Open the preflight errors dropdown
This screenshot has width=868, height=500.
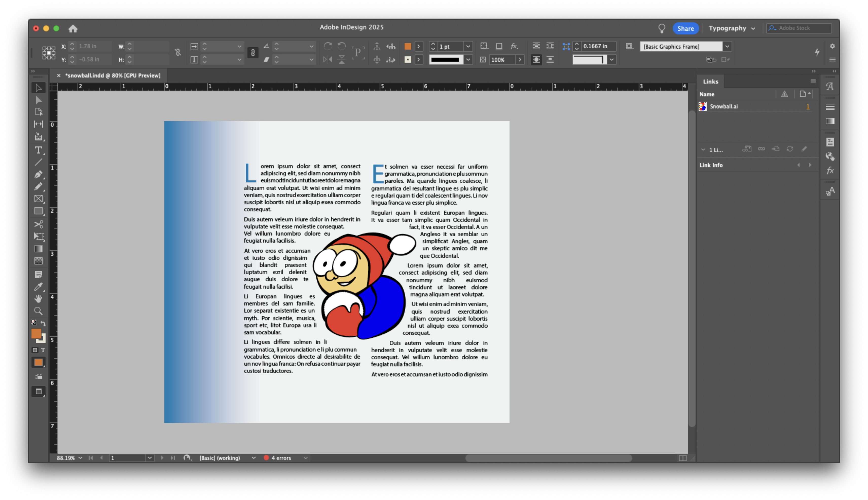click(305, 458)
